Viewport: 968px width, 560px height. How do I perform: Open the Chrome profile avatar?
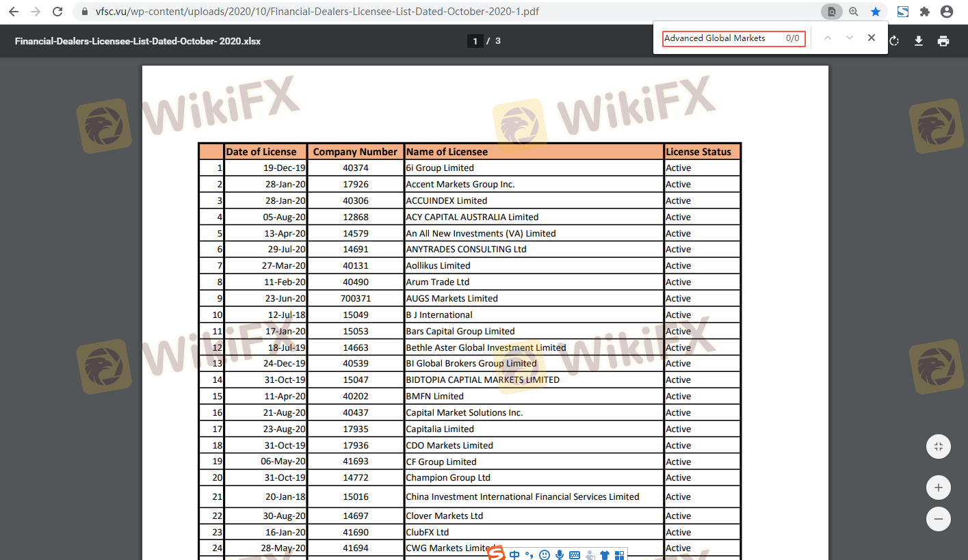(x=947, y=12)
